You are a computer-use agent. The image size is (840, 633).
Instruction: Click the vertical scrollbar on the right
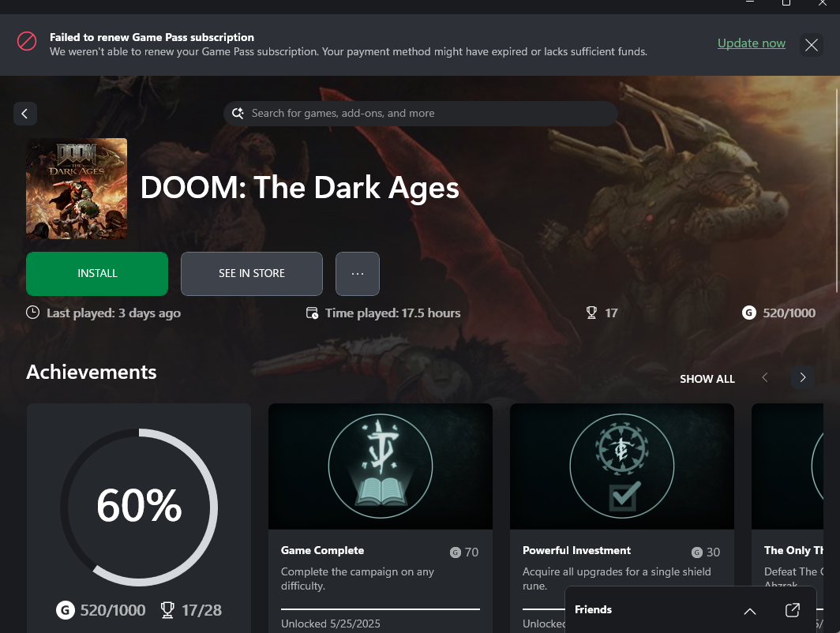pos(837,190)
